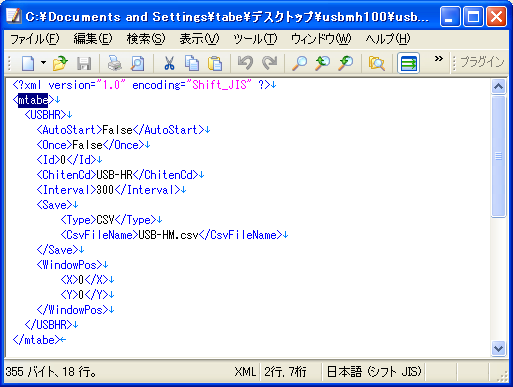
Task: Click the Redo arrow icon
Action: (269, 63)
